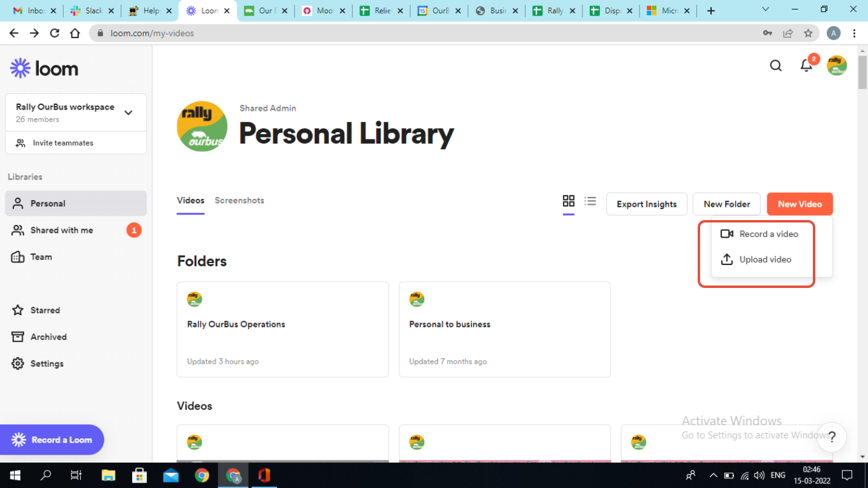Open Archived videos in sidebar
The height and width of the screenshot is (488, 868).
click(76, 337)
